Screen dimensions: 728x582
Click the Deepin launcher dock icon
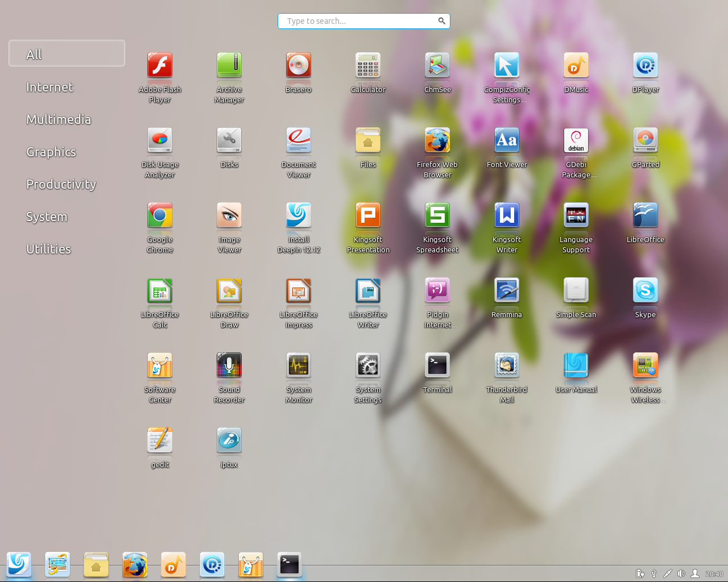19,565
